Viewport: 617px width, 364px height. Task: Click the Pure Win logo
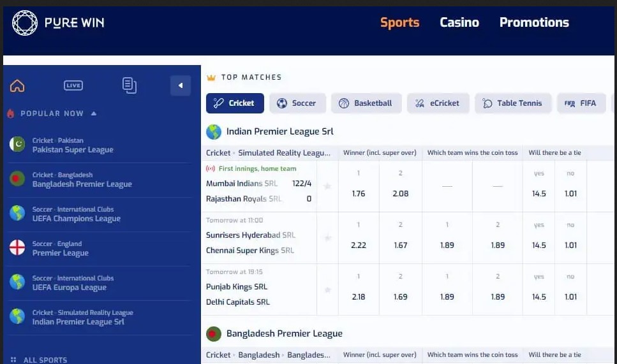(x=58, y=23)
